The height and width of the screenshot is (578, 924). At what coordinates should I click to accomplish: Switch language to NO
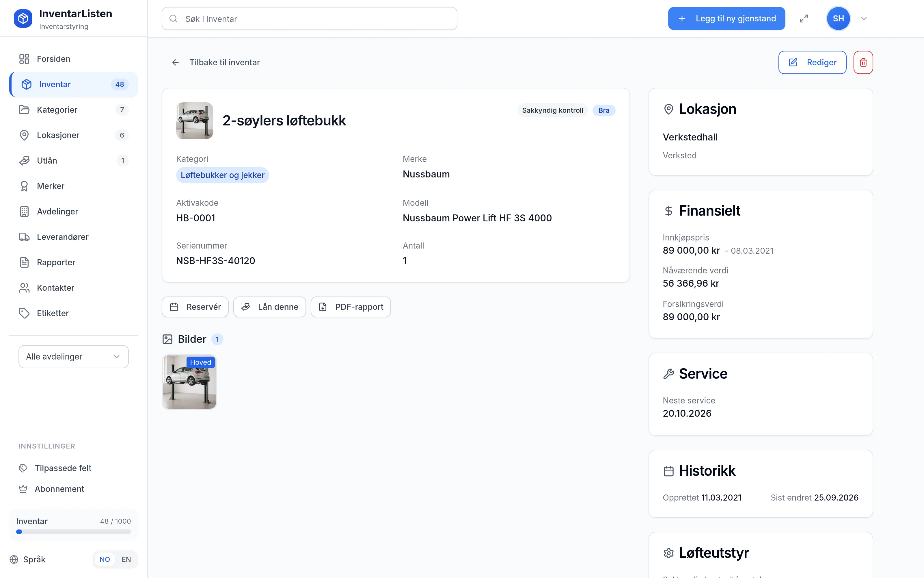[105, 559]
